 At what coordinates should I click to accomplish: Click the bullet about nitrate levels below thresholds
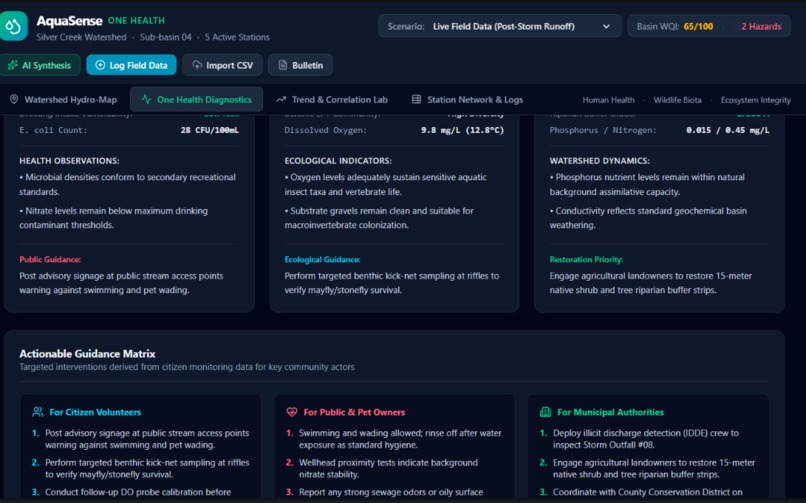click(x=114, y=218)
